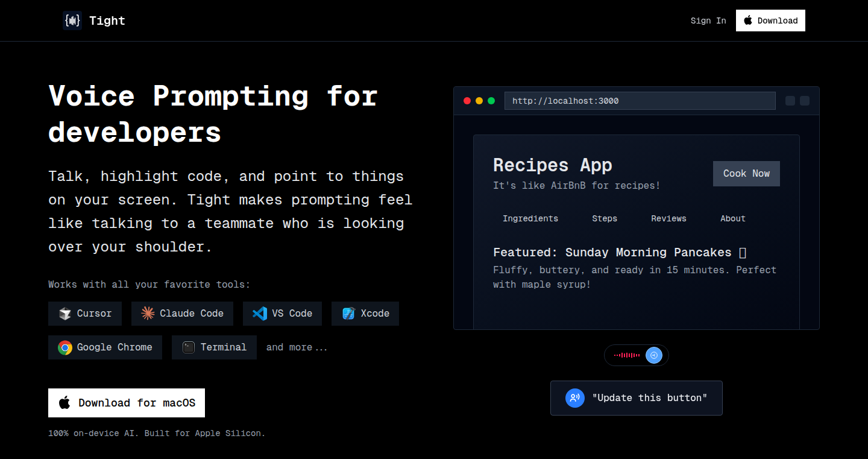Click the green window dot in mock browser
Viewport: 868px width, 459px height.
point(491,101)
